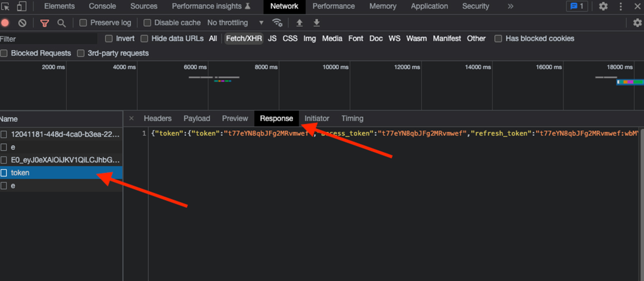Viewport: 644px width, 281px height.
Task: Enable Disable cache checkbox
Action: tap(147, 23)
